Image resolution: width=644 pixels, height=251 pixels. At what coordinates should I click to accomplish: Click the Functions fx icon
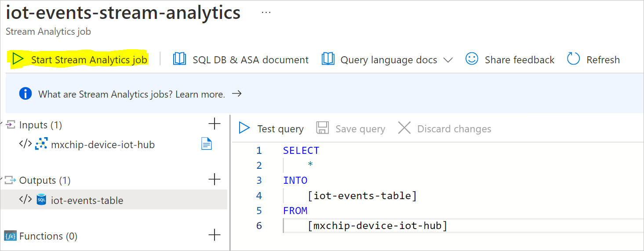[x=10, y=236]
